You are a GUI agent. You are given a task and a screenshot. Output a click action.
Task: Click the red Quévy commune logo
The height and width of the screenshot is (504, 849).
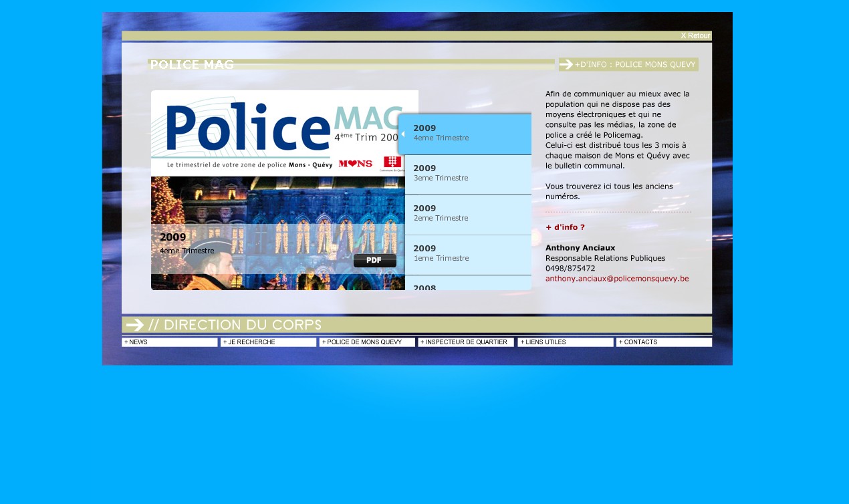pos(392,162)
